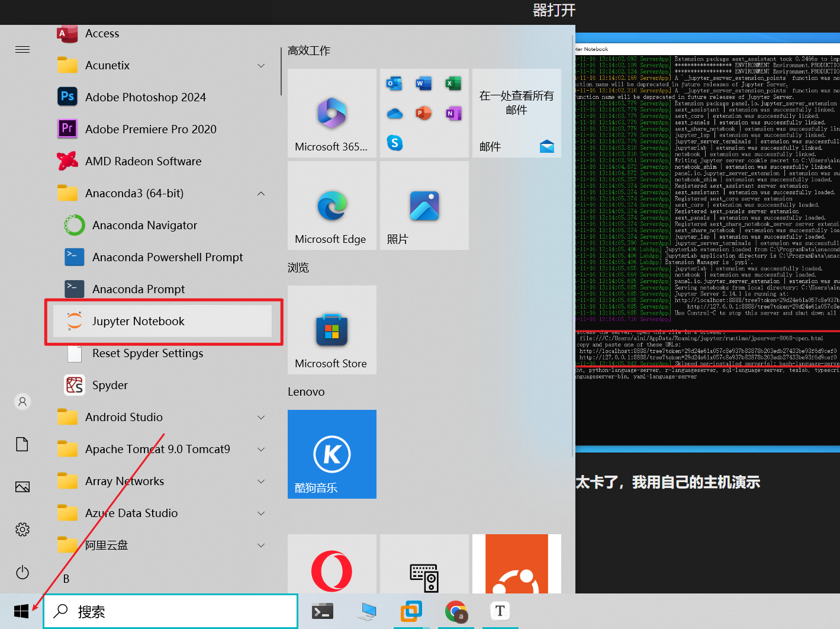840x629 pixels.
Task: Expand the Azure Data Studio folder
Action: pos(261,513)
